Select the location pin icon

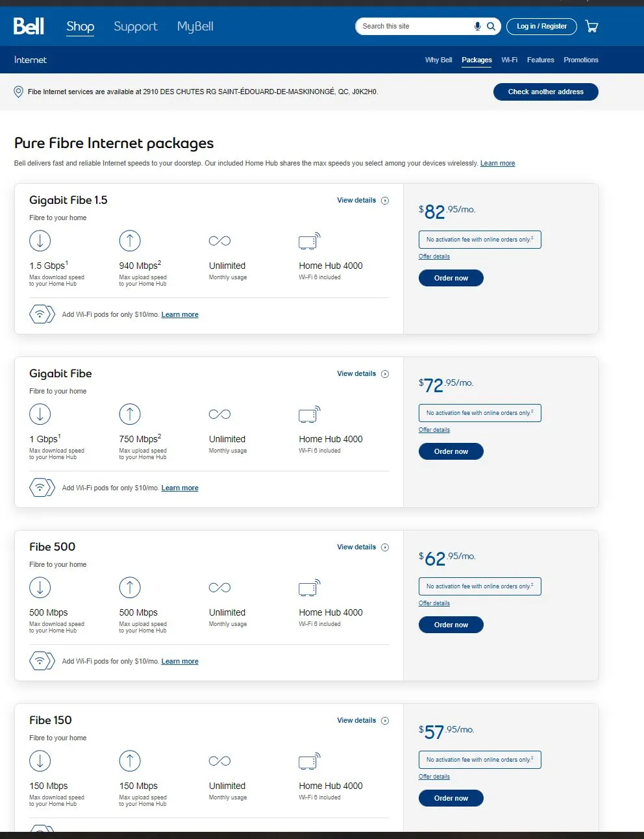pos(19,92)
